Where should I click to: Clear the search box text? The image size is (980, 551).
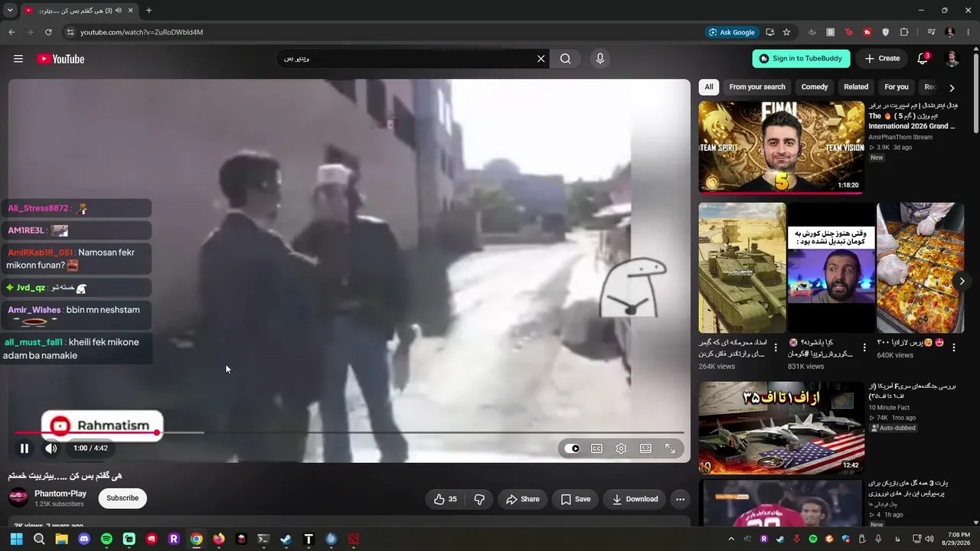(x=541, y=59)
